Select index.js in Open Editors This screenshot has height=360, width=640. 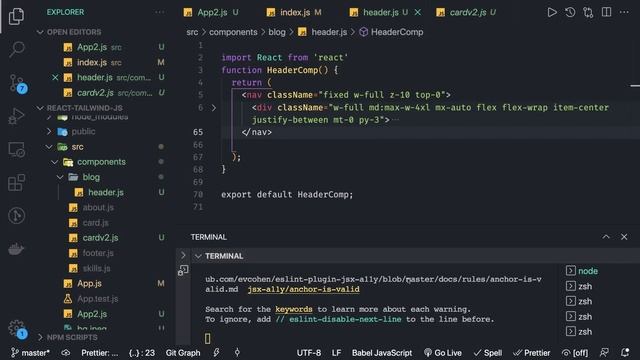tap(91, 62)
